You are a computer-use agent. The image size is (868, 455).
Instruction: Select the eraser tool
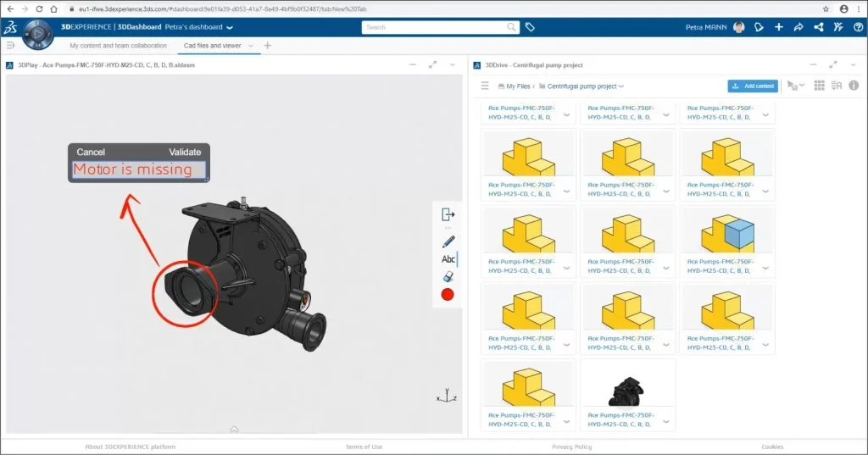click(448, 277)
